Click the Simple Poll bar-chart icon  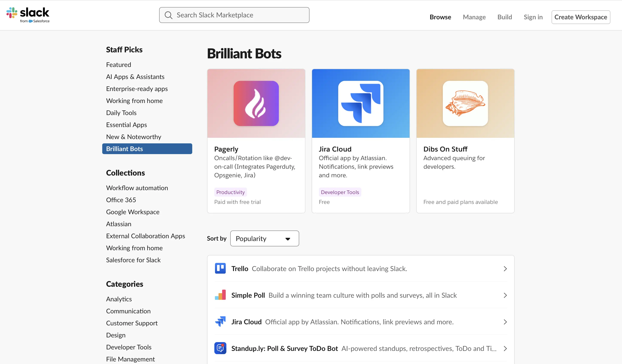[220, 295]
